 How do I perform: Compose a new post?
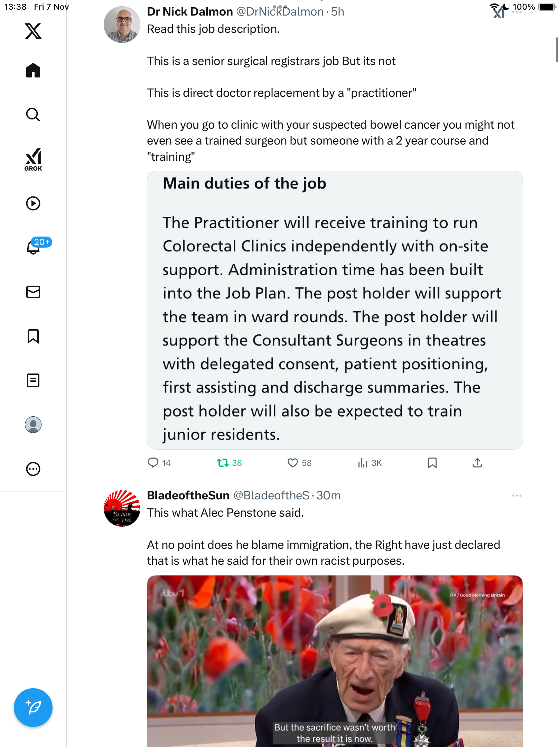[33, 708]
